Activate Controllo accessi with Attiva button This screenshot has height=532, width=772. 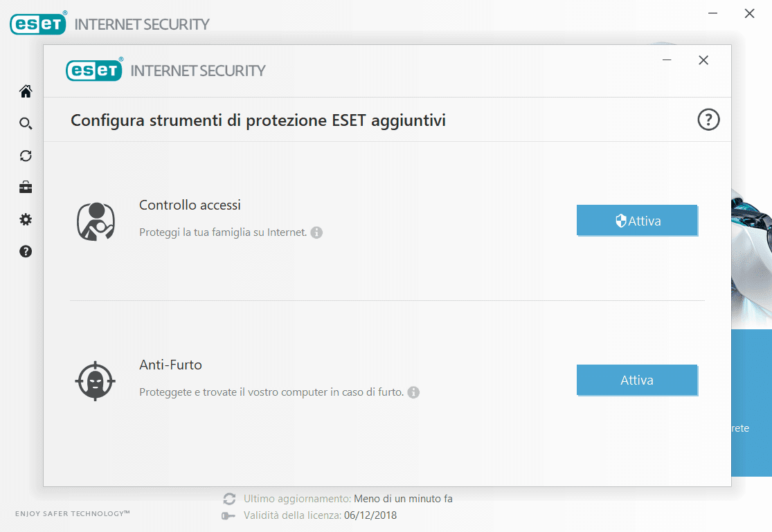pyautogui.click(x=637, y=221)
